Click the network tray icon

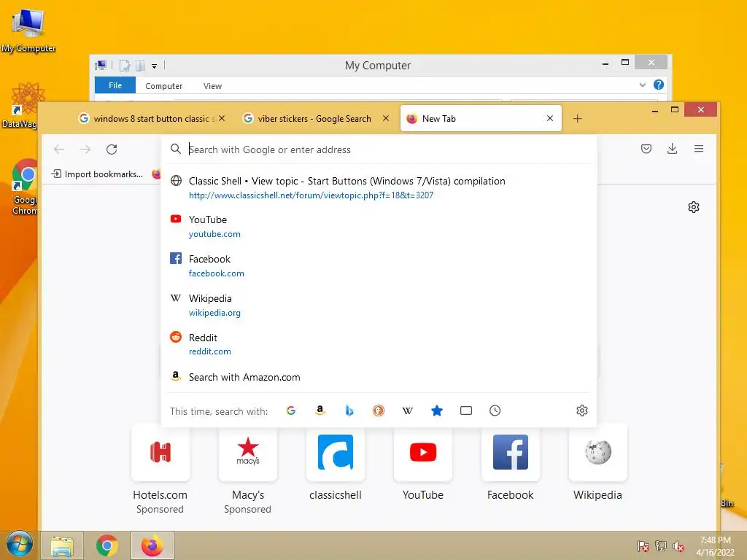point(661,546)
